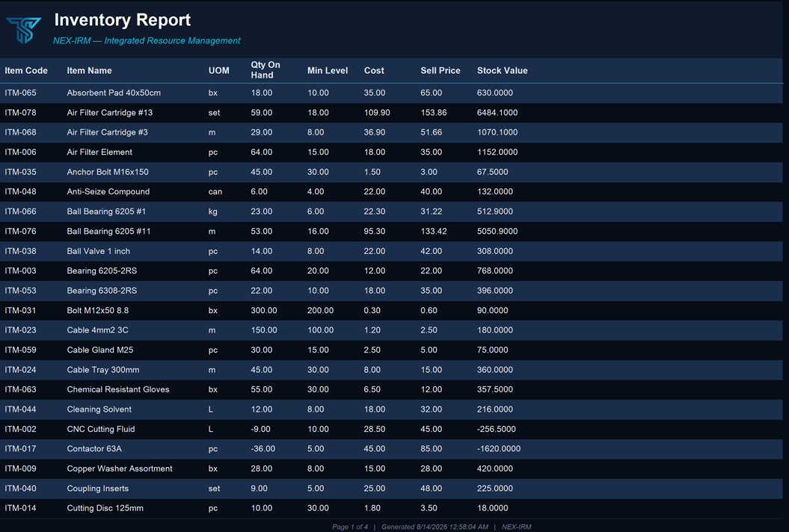Click item code ITM-038
Screen dimensions: 789x532
tap(21, 251)
